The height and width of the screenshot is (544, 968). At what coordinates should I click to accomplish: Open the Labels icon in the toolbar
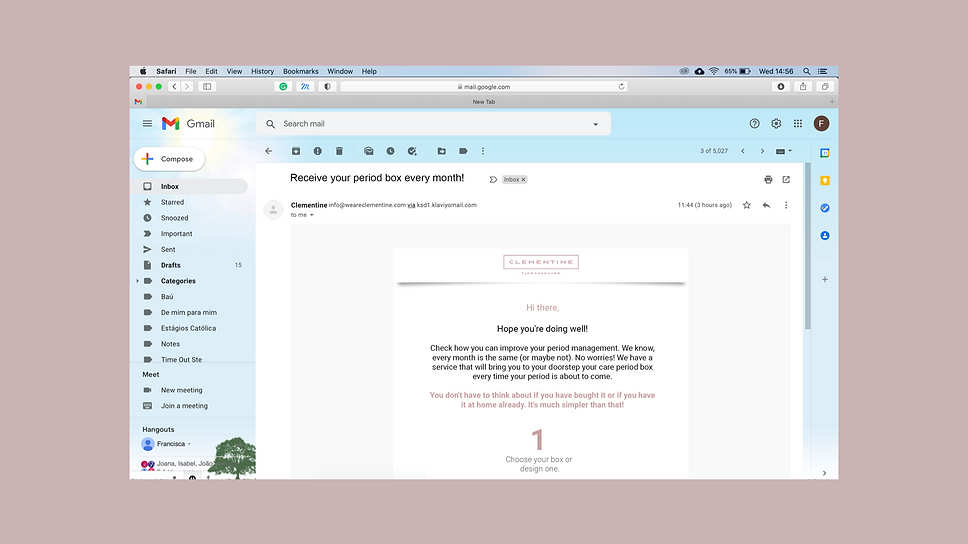point(463,151)
